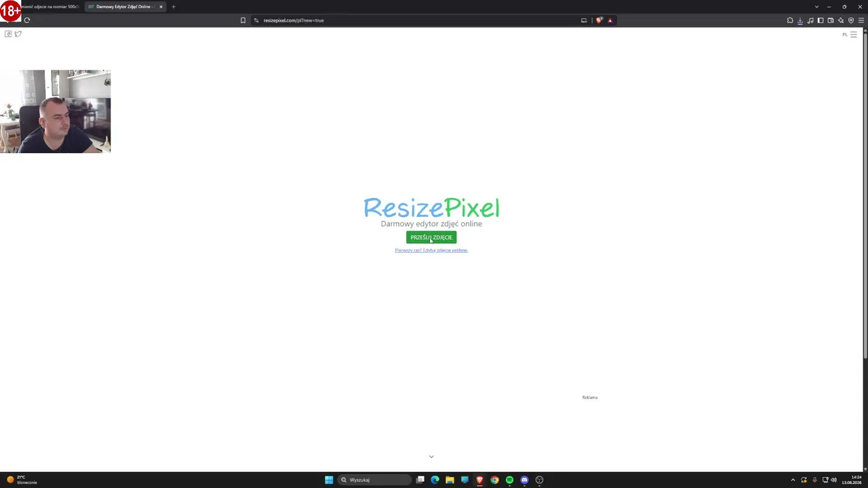
Task: Open a new browser tab
Action: [174, 7]
